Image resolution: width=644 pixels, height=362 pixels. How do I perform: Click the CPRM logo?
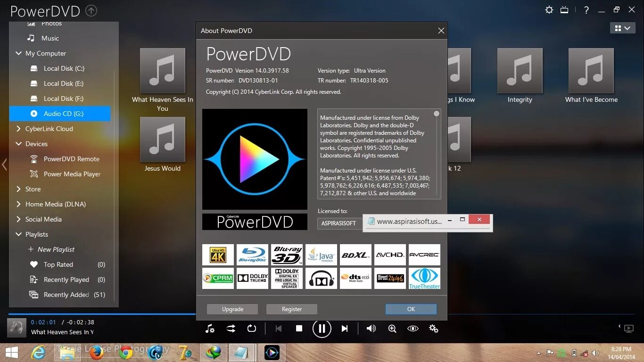pyautogui.click(x=218, y=278)
